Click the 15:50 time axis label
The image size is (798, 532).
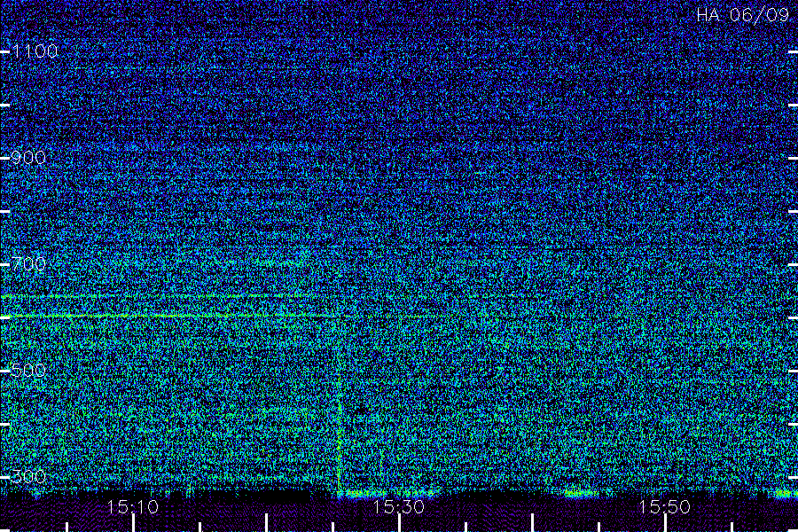tap(664, 506)
